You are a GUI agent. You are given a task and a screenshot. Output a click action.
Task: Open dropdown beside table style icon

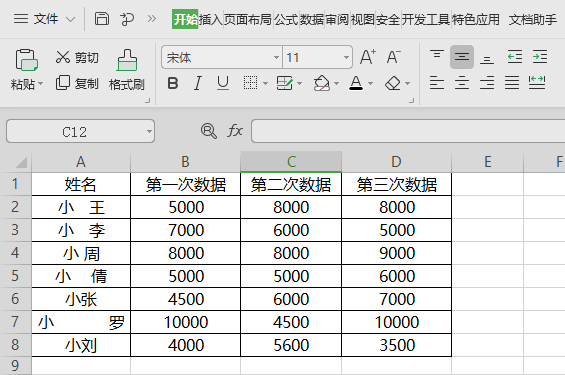coord(299,84)
